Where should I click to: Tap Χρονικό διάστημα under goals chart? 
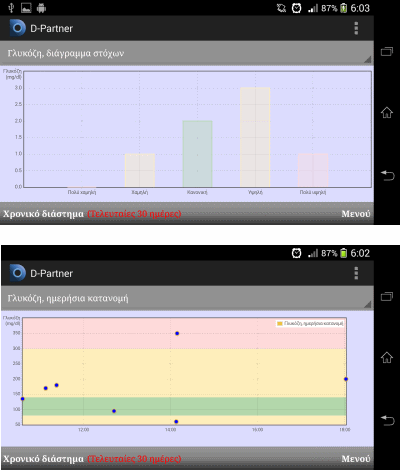coord(43,214)
